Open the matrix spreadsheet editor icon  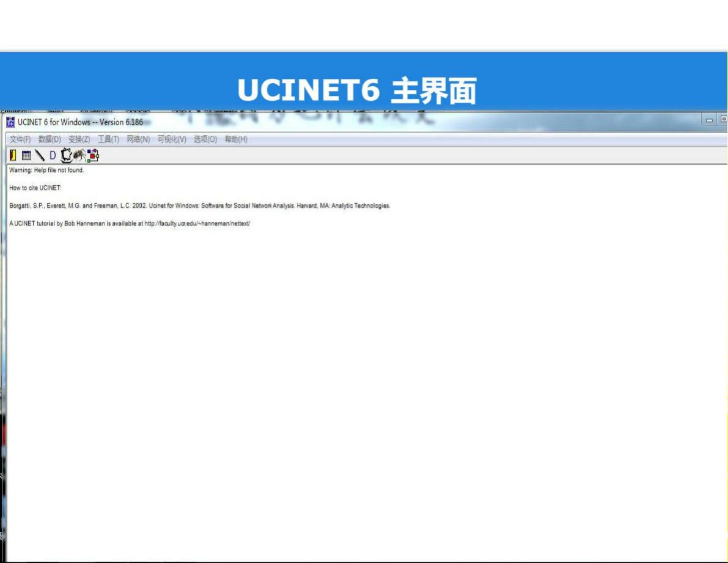pyautogui.click(x=25, y=154)
